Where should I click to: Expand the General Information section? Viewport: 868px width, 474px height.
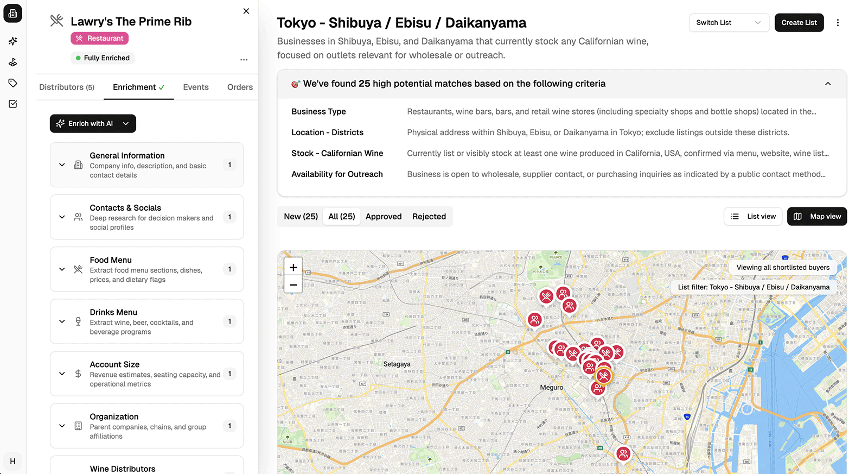coord(62,165)
